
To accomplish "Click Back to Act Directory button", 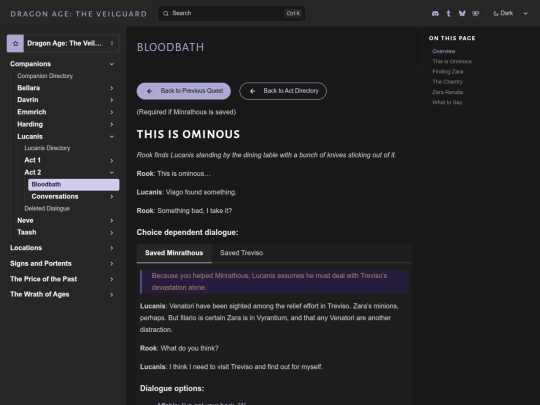I will 283,91.
